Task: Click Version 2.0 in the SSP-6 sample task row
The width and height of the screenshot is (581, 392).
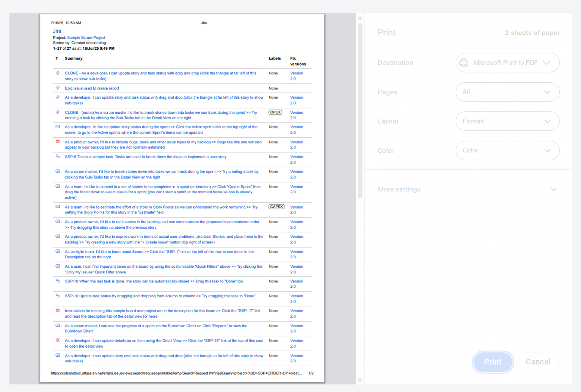Action: pyautogui.click(x=297, y=160)
